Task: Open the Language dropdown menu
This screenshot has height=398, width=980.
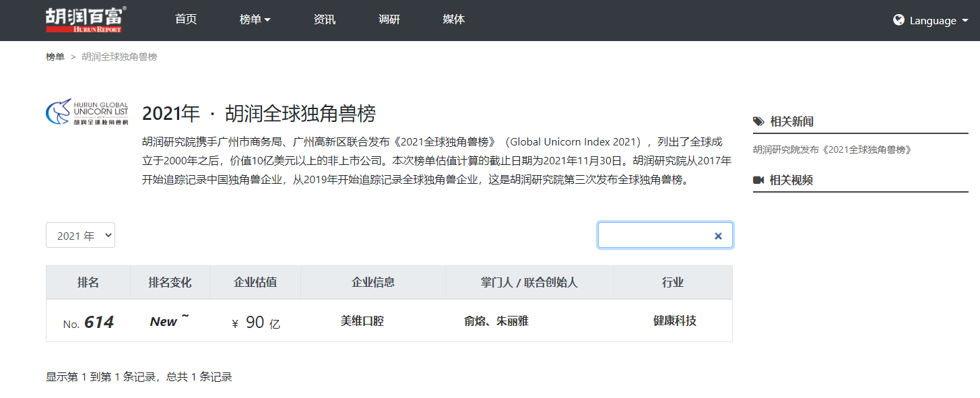Action: click(931, 20)
